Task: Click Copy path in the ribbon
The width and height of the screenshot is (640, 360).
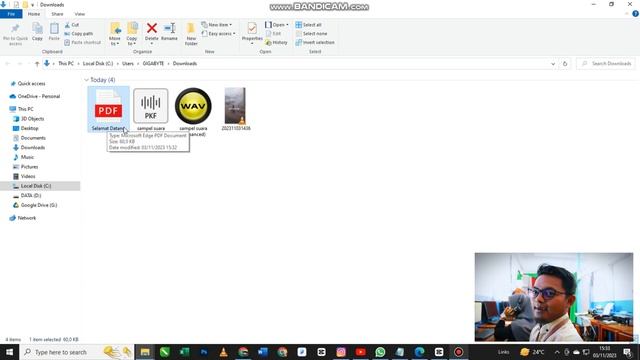Action: pyautogui.click(x=79, y=33)
